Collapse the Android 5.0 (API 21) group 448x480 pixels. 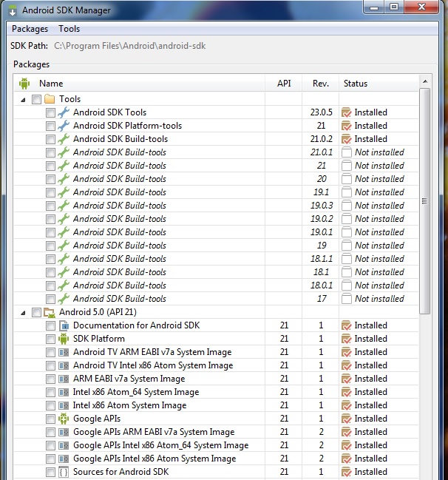[23, 312]
